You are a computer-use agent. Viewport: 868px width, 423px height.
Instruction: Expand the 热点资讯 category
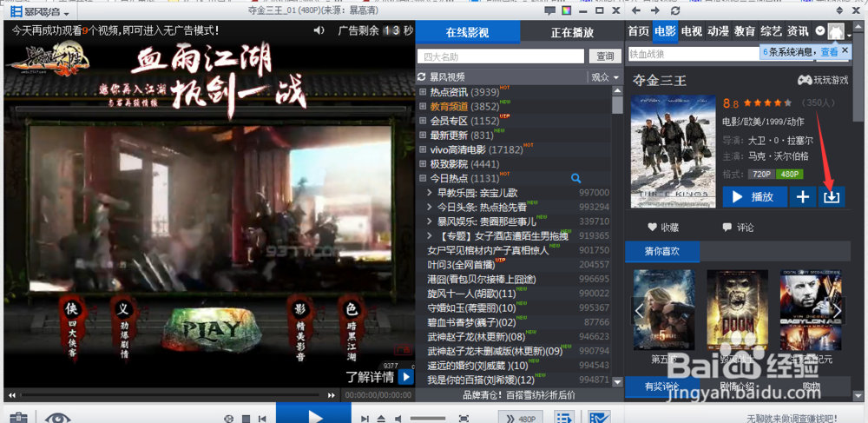tap(423, 91)
